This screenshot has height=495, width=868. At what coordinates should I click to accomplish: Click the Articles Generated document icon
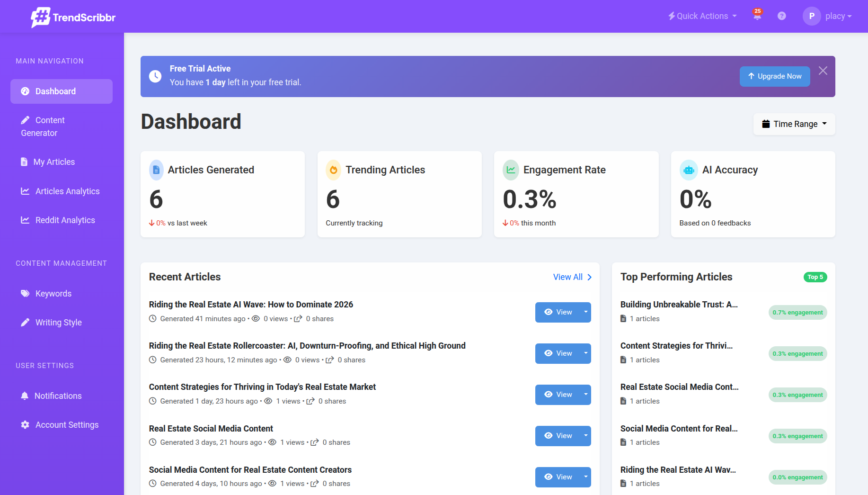pos(156,170)
